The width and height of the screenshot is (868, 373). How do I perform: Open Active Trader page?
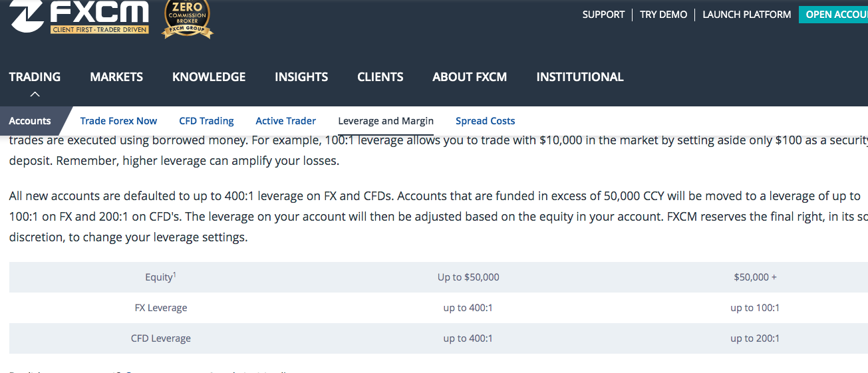(x=285, y=121)
